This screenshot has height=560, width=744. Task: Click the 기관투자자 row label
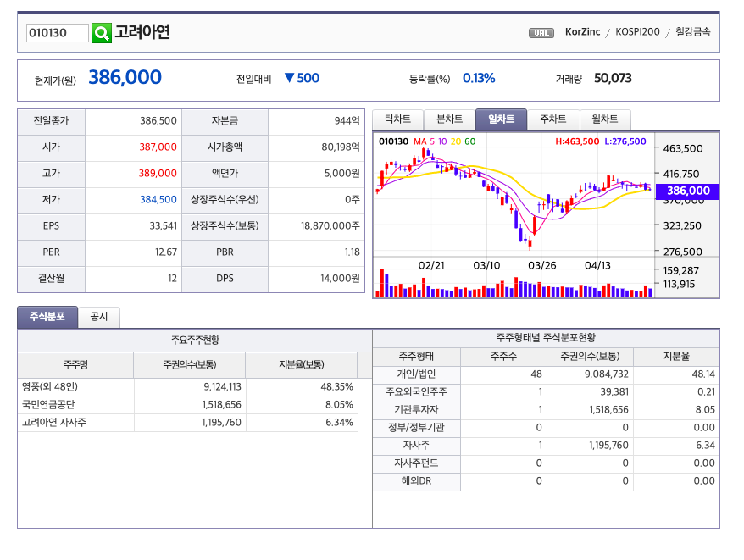pyautogui.click(x=416, y=409)
